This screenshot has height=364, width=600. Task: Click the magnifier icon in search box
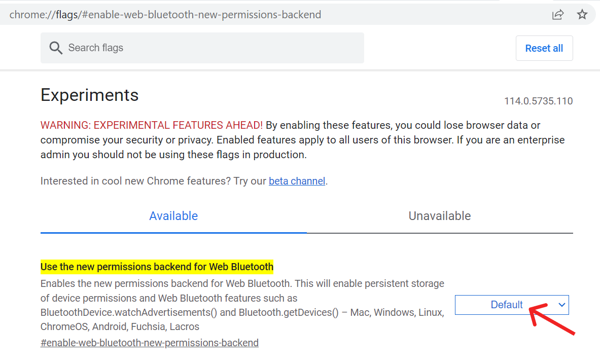tap(55, 48)
